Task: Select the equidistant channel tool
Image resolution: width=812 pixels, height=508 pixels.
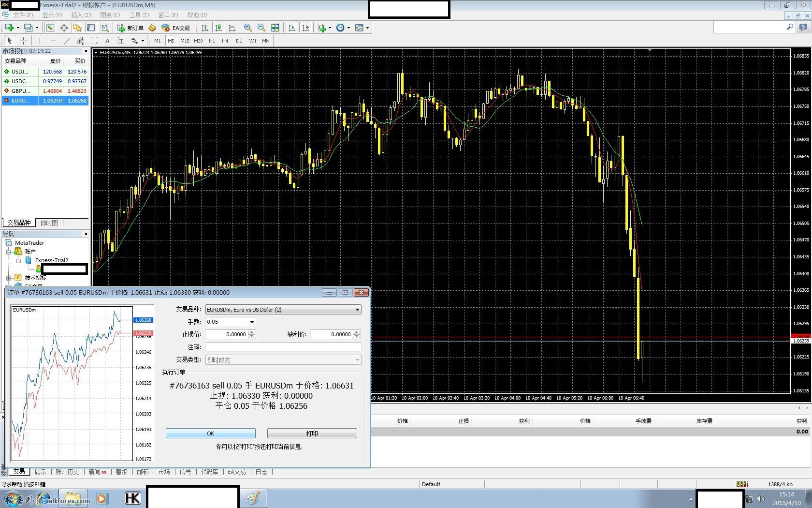Action: (80, 41)
